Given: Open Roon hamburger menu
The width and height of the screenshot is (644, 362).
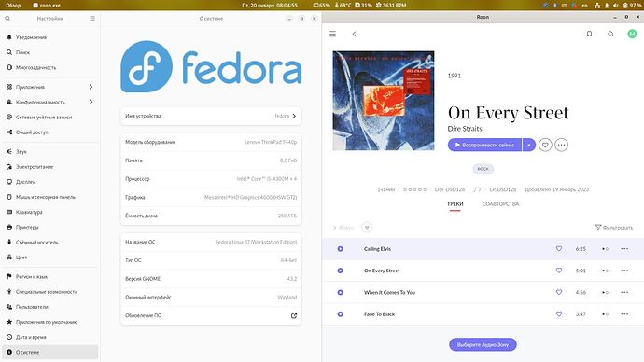Looking at the screenshot, I should pos(332,35).
